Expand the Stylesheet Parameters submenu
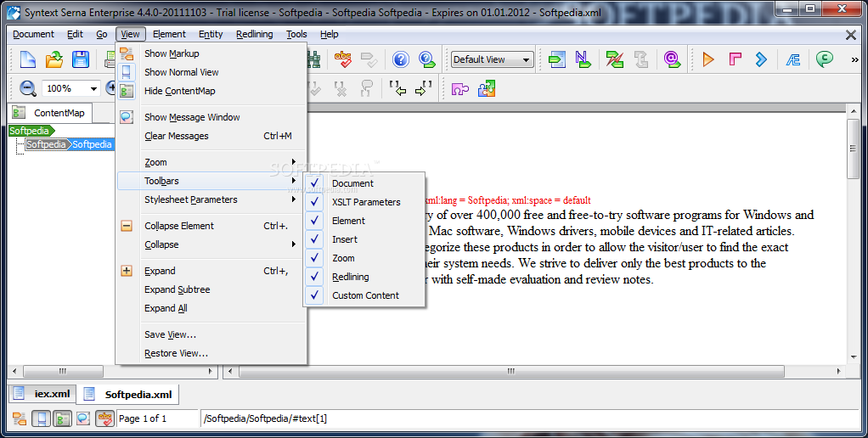This screenshot has height=438, width=868. tap(211, 199)
